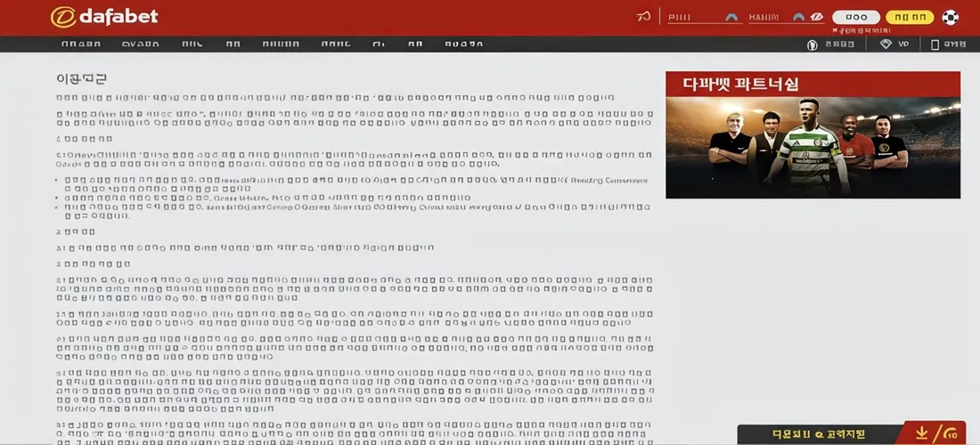Viewport: 980px width, 445px height.
Task: Click the mobile phone icon in the dark bar
Action: click(935, 44)
